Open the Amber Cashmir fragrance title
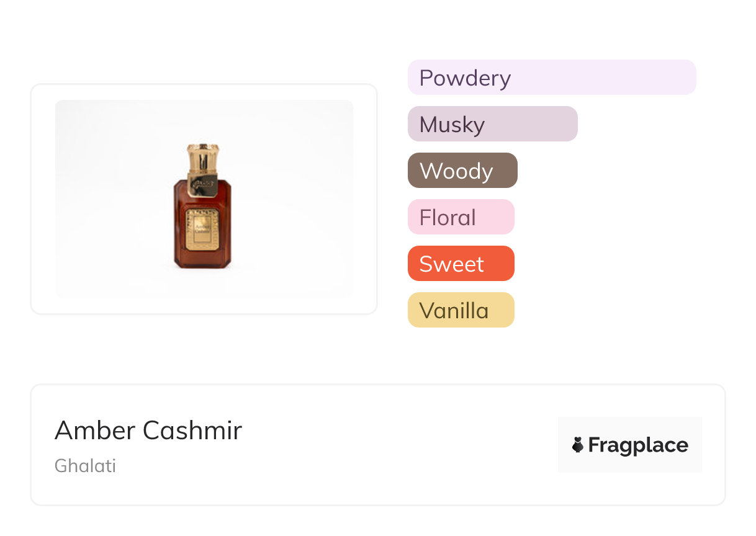756x536 pixels. pos(148,430)
